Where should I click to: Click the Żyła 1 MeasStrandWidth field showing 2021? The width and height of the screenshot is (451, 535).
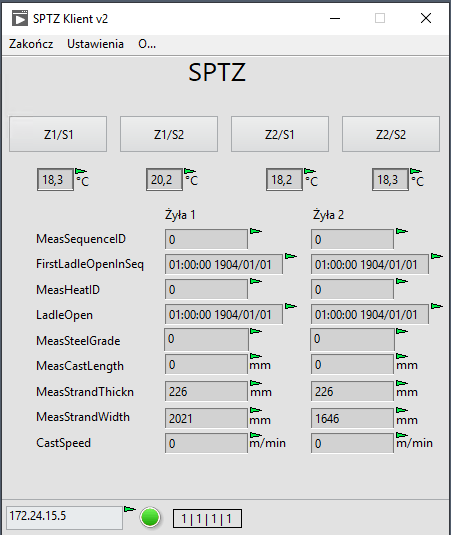pyautogui.click(x=206, y=418)
